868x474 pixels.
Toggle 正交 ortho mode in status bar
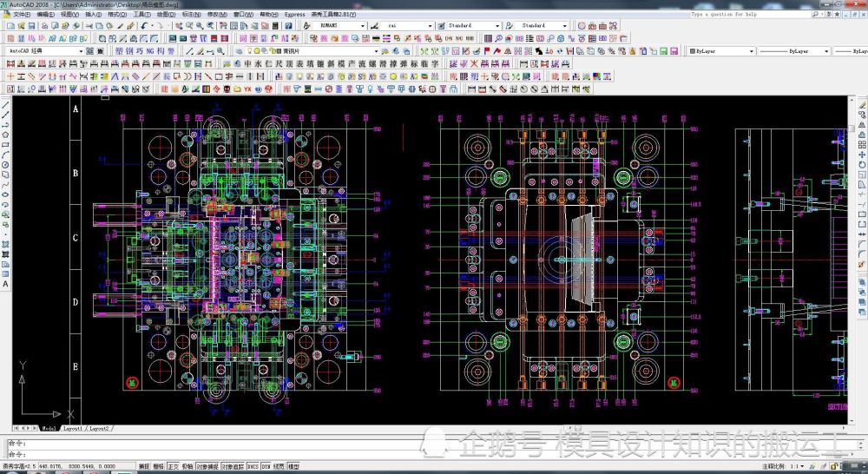tap(174, 467)
